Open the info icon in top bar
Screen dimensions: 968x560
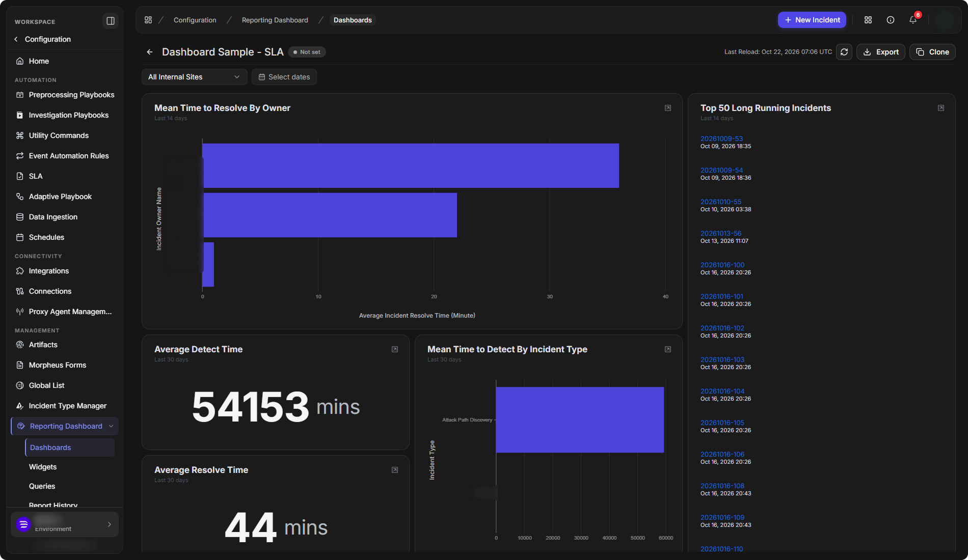pos(891,20)
